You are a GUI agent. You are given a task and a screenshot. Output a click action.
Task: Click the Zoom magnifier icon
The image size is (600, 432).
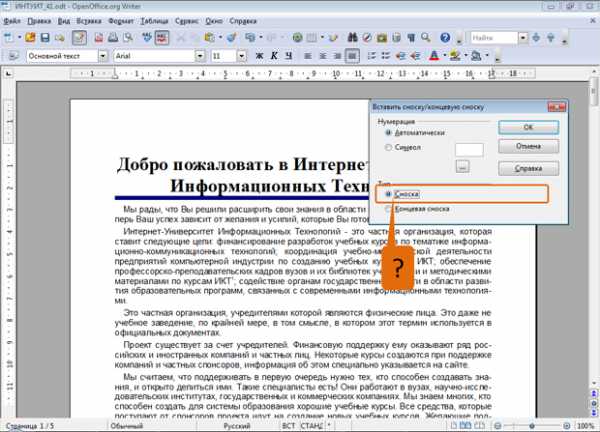pyautogui.click(x=426, y=37)
